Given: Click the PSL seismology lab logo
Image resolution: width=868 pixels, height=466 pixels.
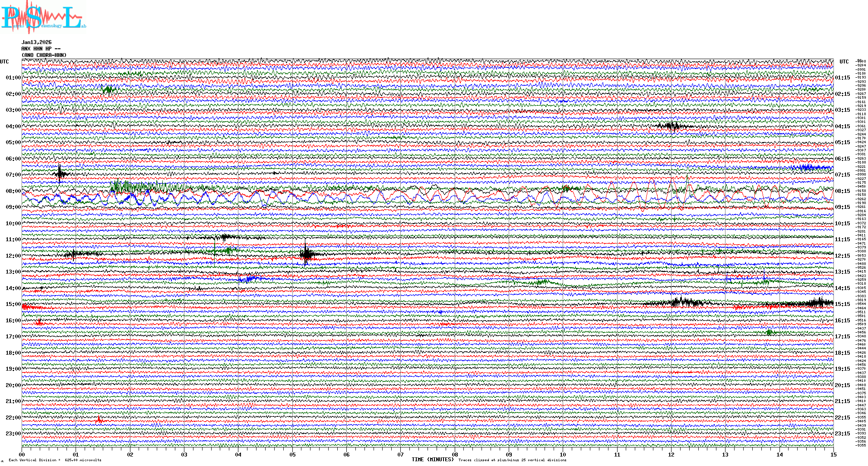Looking at the screenshot, I should point(43,17).
